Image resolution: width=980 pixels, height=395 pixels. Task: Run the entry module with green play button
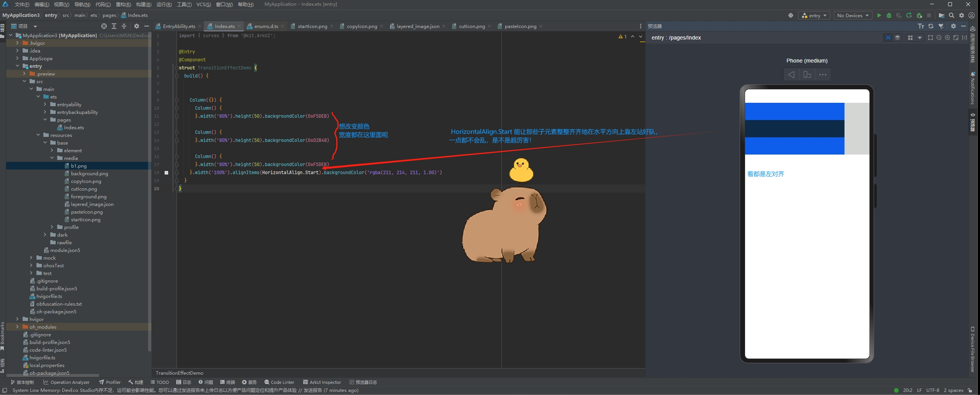879,15
